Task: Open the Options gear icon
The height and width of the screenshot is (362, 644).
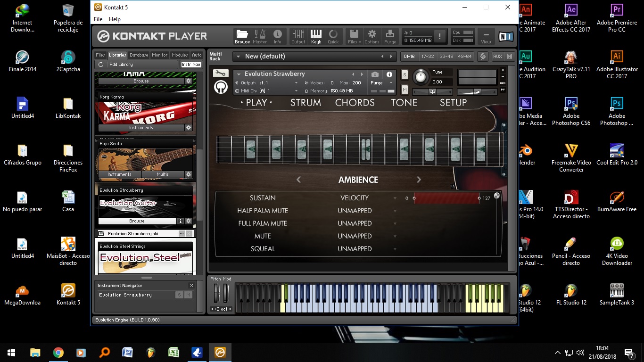Action: pyautogui.click(x=372, y=36)
